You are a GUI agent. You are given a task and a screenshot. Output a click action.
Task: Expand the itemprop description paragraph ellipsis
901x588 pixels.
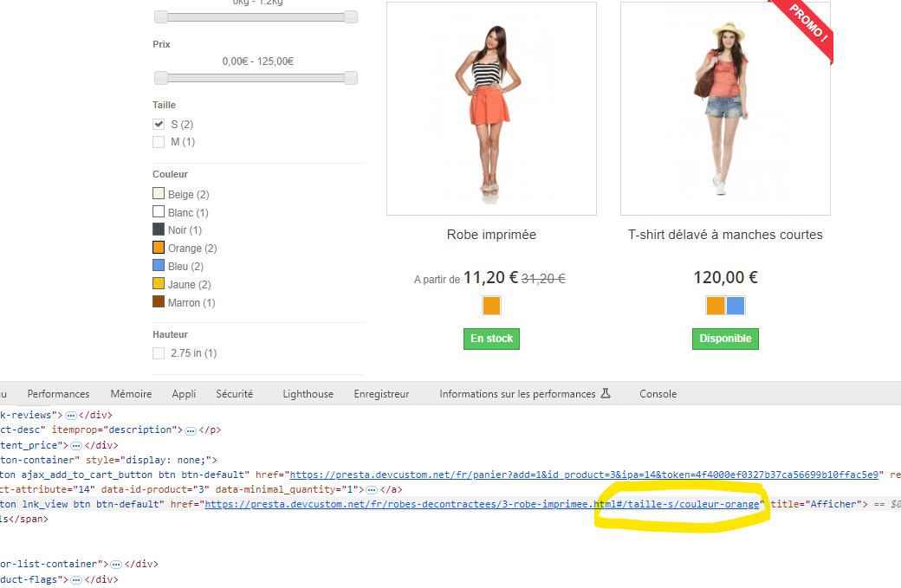(x=191, y=430)
